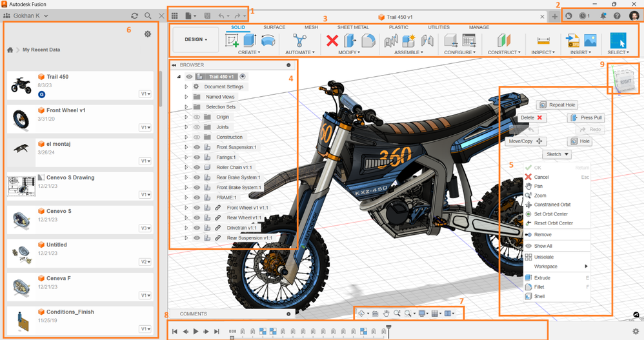Click the data panel vertical scrollbar
The height and width of the screenshot is (340, 644).
[160, 88]
